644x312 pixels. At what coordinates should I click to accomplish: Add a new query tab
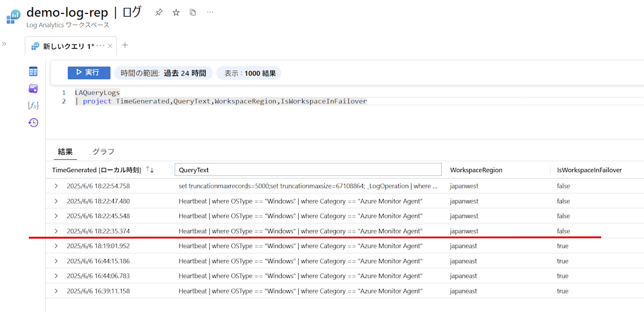[125, 45]
